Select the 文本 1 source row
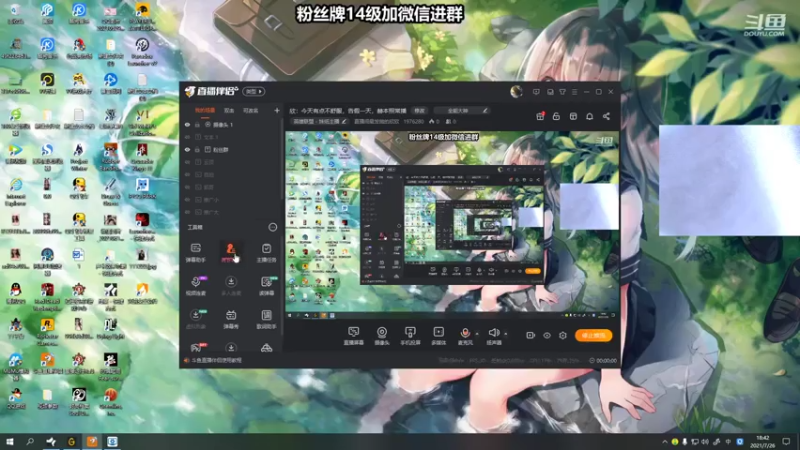 232,137
